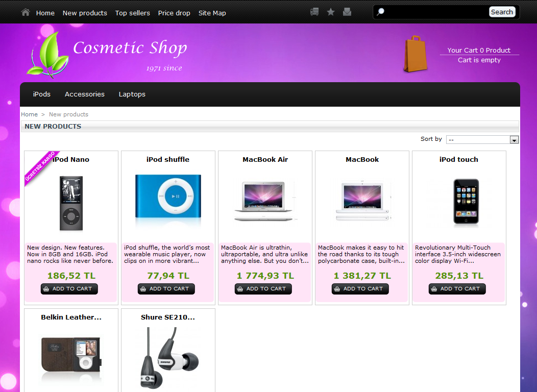This screenshot has height=392, width=537.
Task: Click the 1 774,93 TL price
Action: click(265, 276)
